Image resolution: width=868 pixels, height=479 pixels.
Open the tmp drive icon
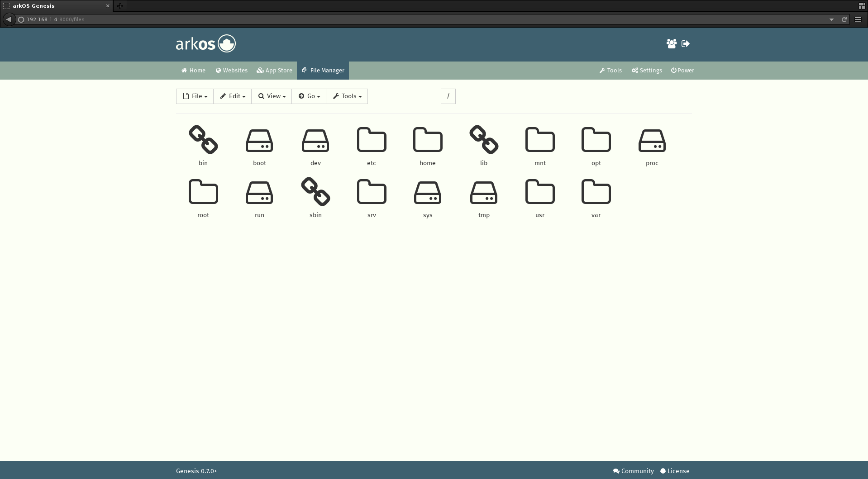(x=484, y=193)
